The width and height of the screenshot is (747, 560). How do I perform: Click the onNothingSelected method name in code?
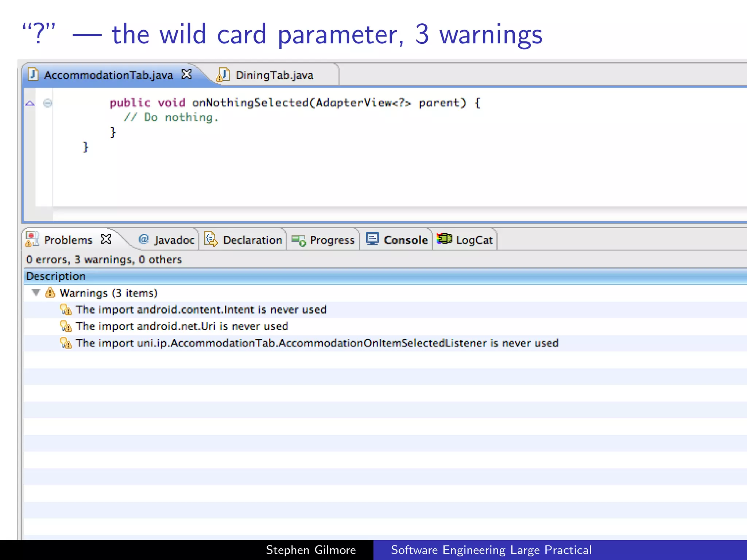tap(251, 103)
